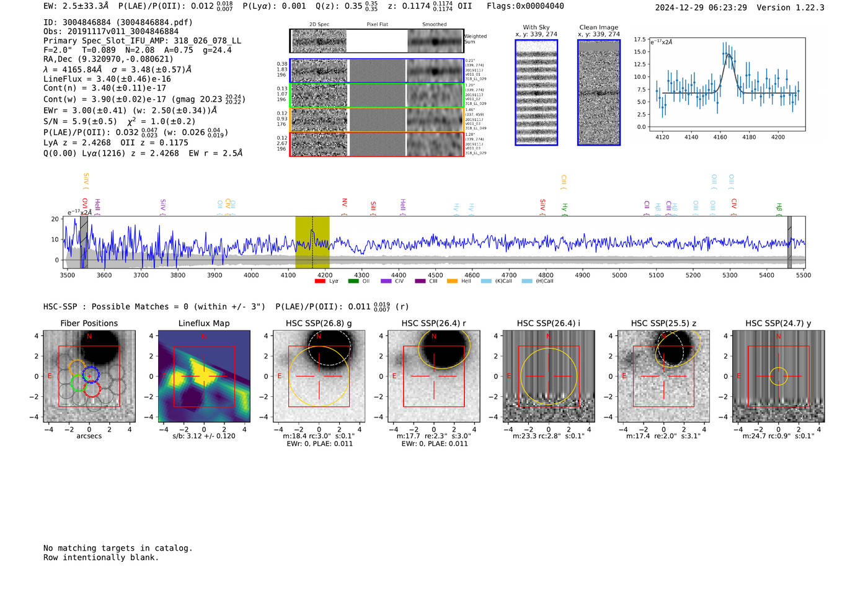The image size is (868, 591).
Task: Click the RA,Dec coordinates line
Action: coord(108,60)
